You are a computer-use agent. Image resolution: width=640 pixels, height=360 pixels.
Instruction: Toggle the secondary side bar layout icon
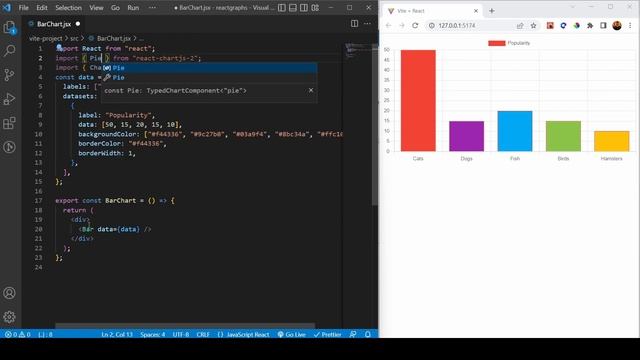(x=304, y=7)
